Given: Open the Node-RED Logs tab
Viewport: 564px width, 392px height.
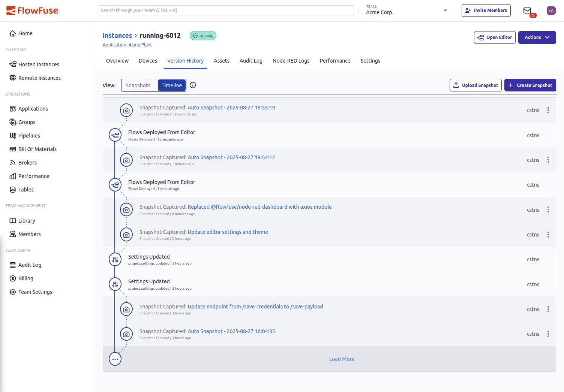Looking at the screenshot, I should click(x=291, y=60).
